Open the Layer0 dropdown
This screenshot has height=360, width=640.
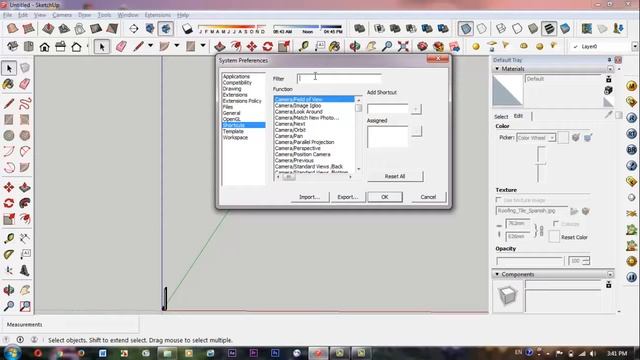(635, 47)
